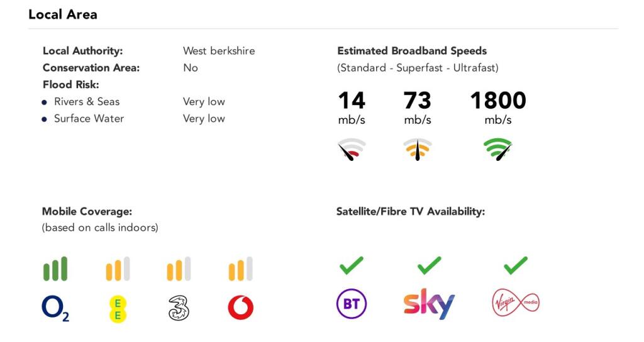Click the yellow EE network logo
This screenshot has height=342, width=644.
click(117, 308)
